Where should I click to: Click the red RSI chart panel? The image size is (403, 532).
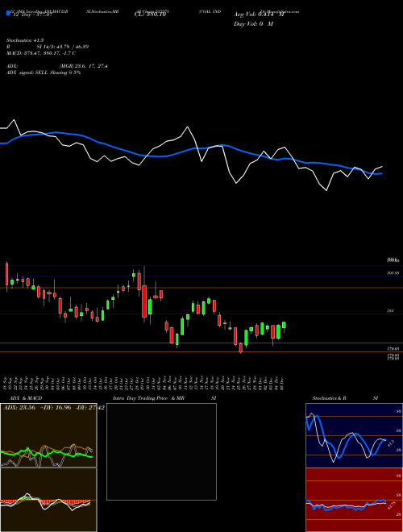click(354, 500)
